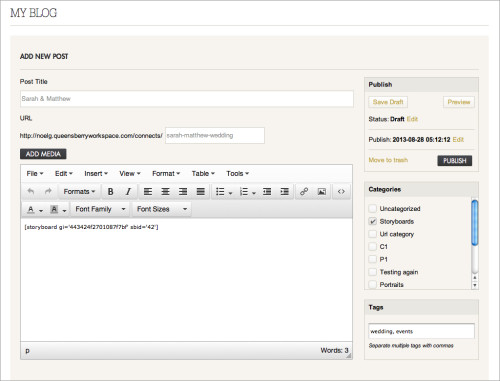Viewport: 500px width, 381px height.
Task: Align text right
Action: (183, 192)
